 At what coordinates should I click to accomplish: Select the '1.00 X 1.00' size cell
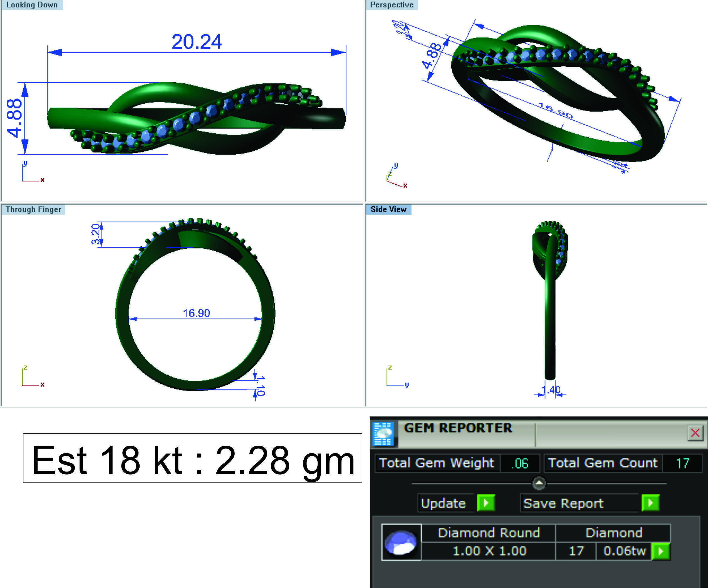tap(489, 551)
